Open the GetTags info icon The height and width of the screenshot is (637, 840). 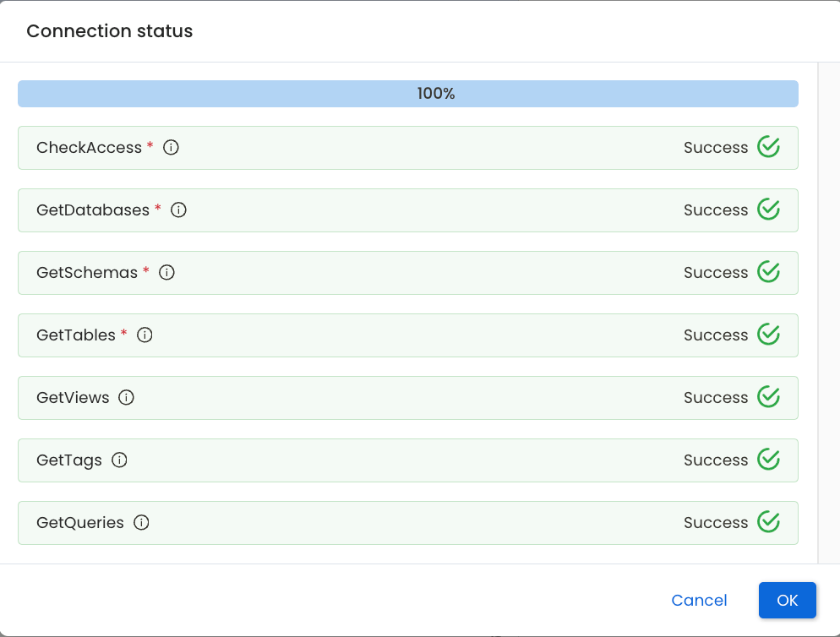coord(119,460)
